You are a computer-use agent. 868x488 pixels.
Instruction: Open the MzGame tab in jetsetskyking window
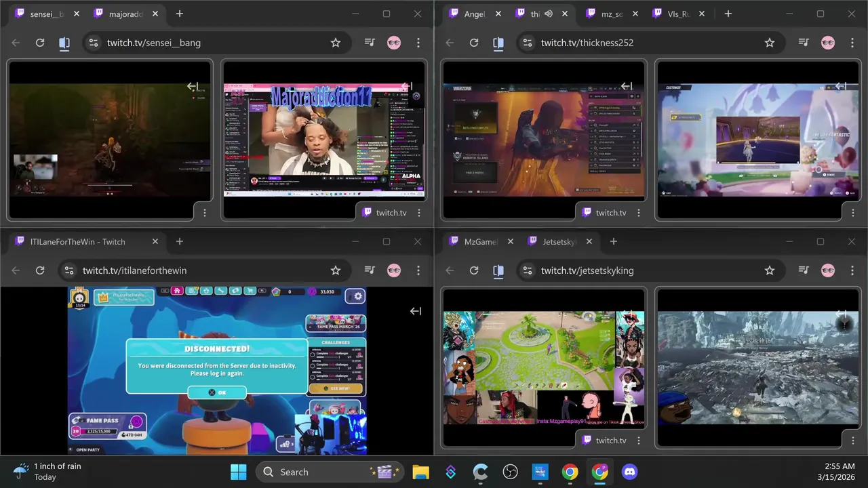(x=481, y=241)
